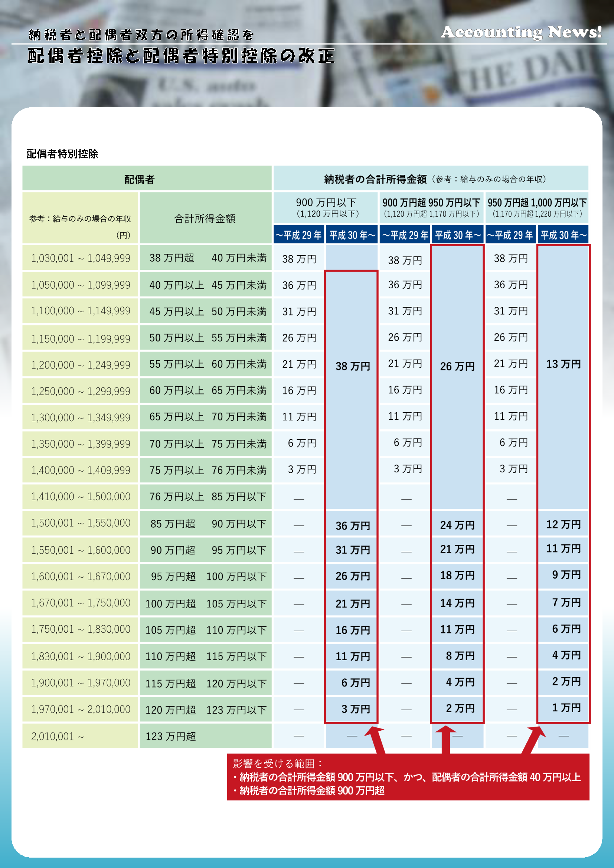Select the large bold 38万円 merged cell

click(352, 366)
